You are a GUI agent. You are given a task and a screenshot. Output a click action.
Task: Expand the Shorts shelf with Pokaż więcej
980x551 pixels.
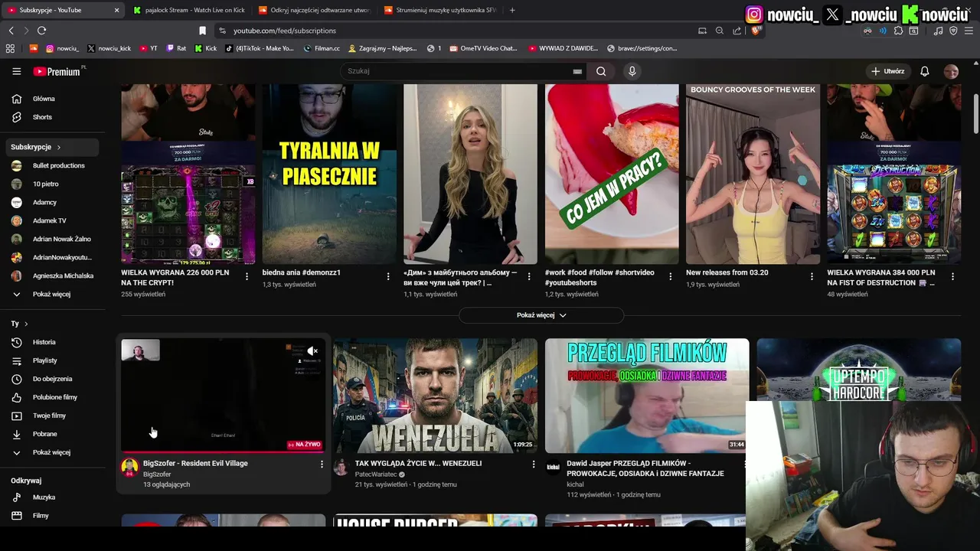click(x=541, y=315)
